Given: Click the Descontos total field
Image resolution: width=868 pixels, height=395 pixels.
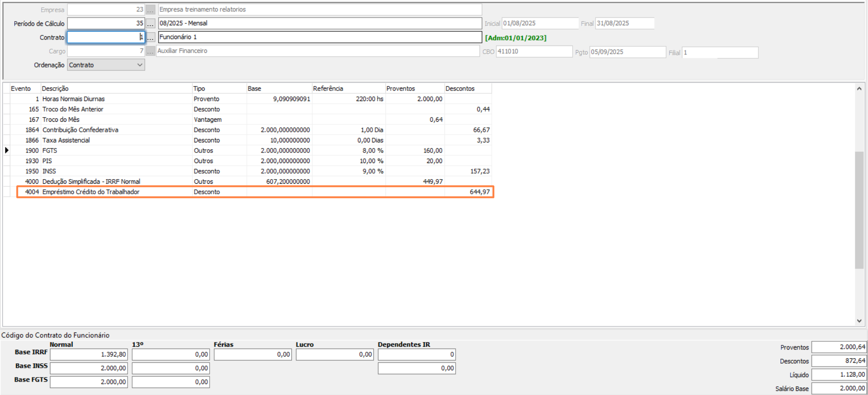Looking at the screenshot, I should [x=839, y=361].
